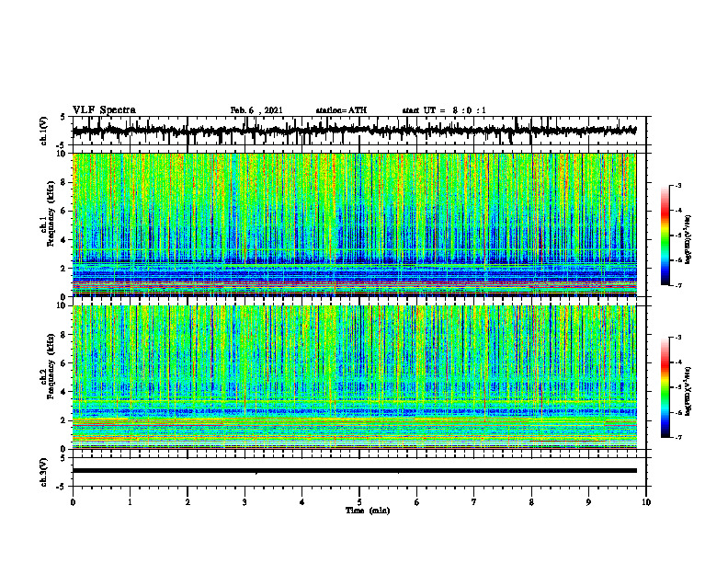This screenshot has width=728, height=563.
Task: Select the ch.1 color bar log(PSD) label
Action: (x=688, y=239)
